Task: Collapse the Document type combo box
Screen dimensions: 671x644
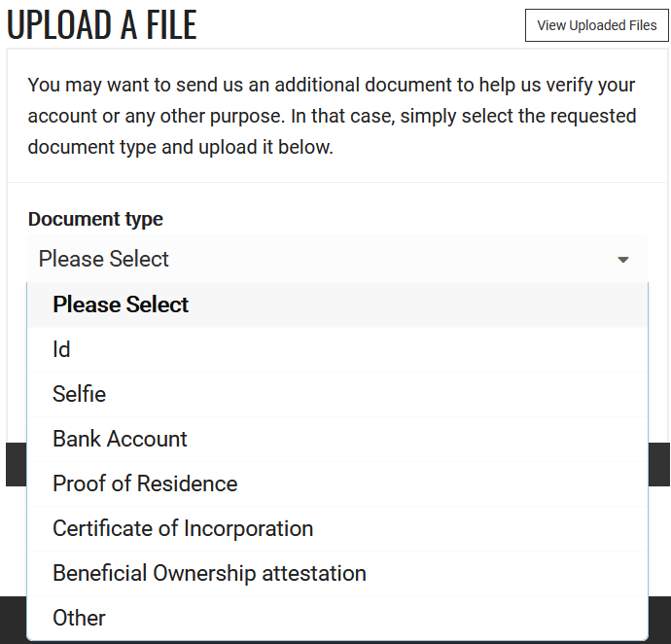Action: click(x=337, y=259)
